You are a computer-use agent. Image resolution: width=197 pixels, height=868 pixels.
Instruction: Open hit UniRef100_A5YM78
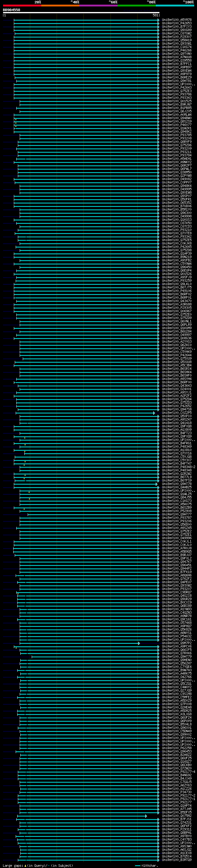177,20
